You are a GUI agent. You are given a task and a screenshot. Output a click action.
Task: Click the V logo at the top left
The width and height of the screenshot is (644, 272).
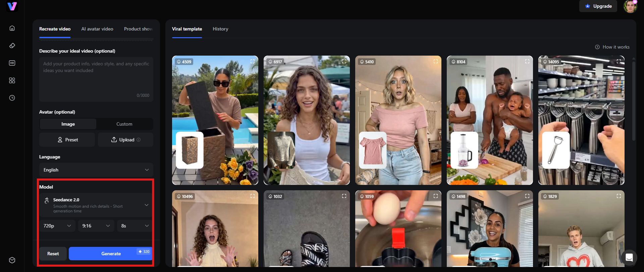pyautogui.click(x=12, y=6)
